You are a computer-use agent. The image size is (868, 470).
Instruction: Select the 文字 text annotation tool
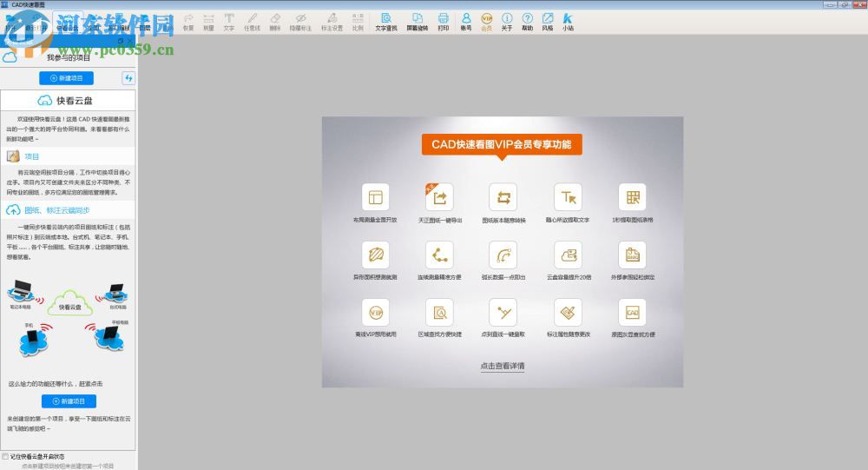click(x=228, y=23)
